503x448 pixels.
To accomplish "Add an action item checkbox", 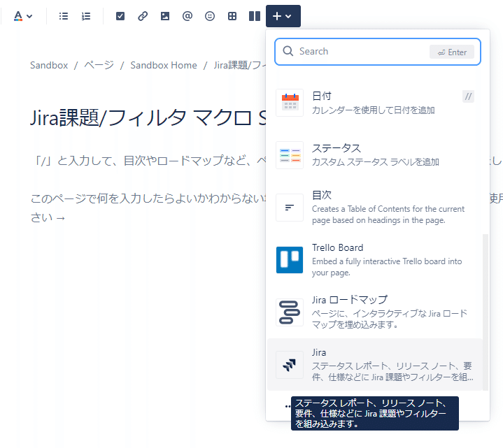I will point(120,16).
